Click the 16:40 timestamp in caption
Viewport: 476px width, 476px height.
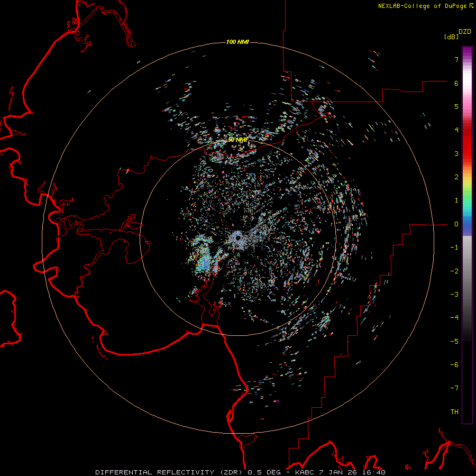tap(373, 472)
